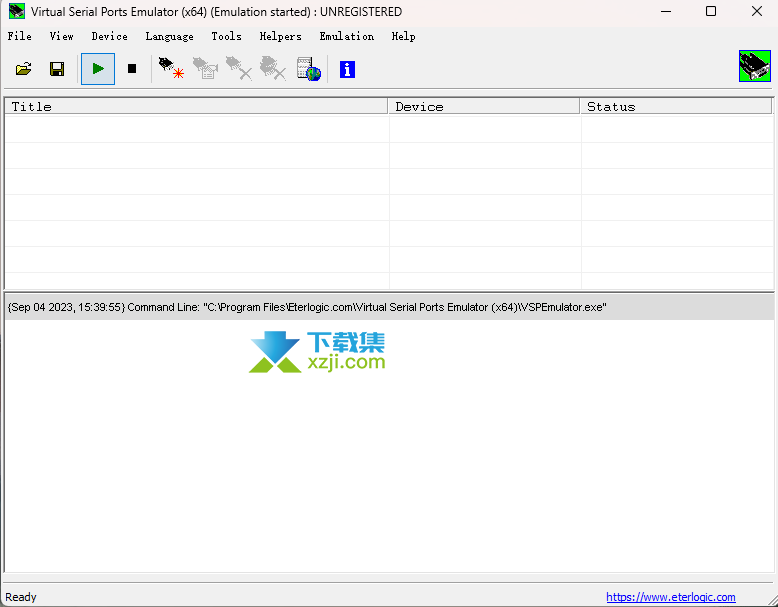Viewport: 778px width, 607px height.
Task: Open the device properties toolbar icon
Action: coord(205,68)
